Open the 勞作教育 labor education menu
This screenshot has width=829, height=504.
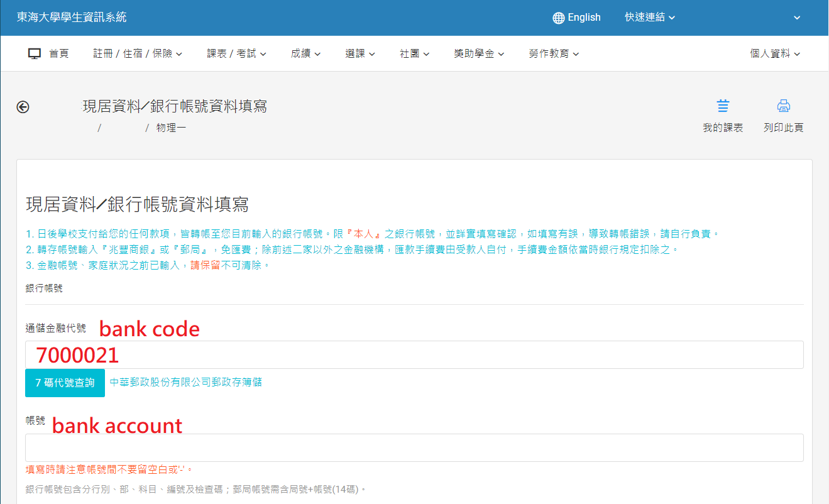554,54
